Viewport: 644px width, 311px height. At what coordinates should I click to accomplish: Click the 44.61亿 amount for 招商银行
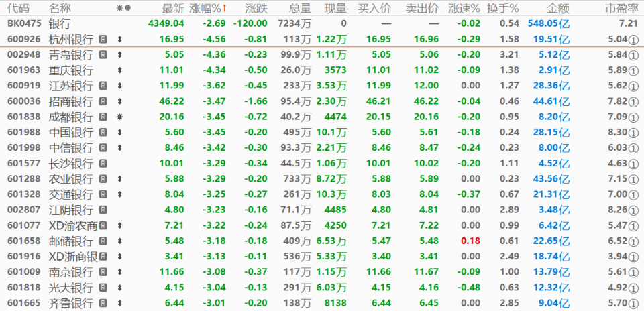point(551,101)
